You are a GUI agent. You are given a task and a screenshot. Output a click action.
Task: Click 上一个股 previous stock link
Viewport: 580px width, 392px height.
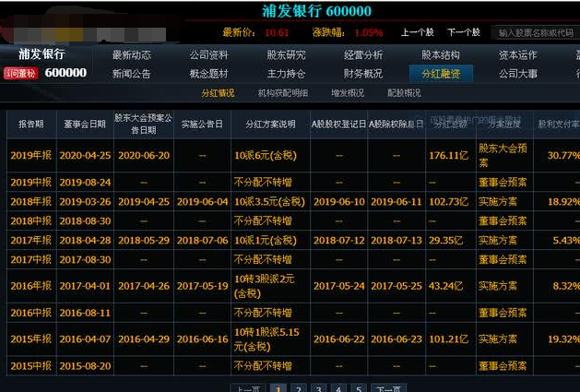pos(417,32)
